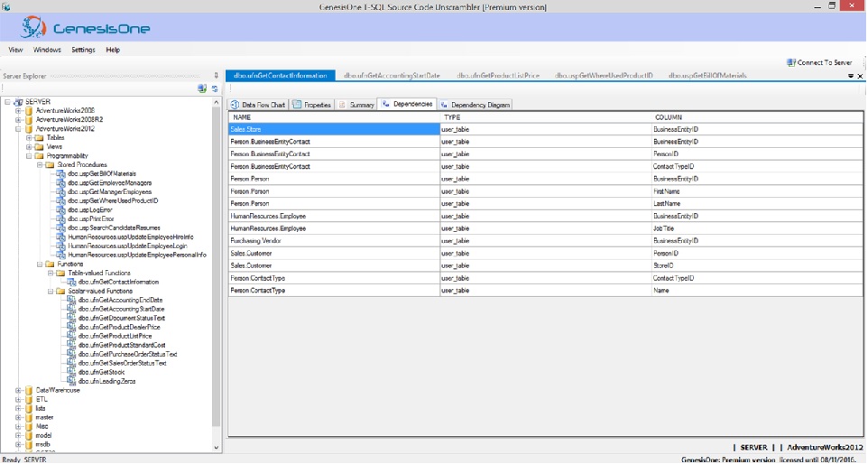Click the tree scrollbar down arrow
Screen dimensions: 868x464
coord(217,448)
